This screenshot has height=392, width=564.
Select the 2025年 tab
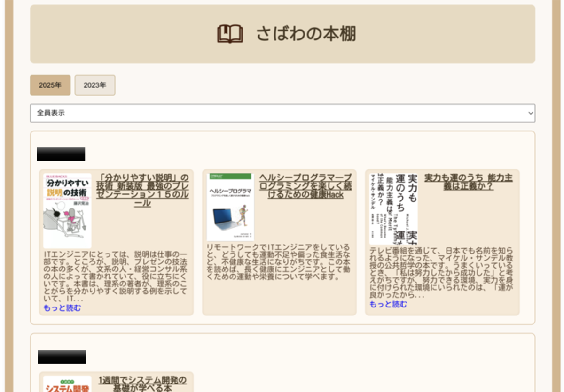tap(50, 85)
